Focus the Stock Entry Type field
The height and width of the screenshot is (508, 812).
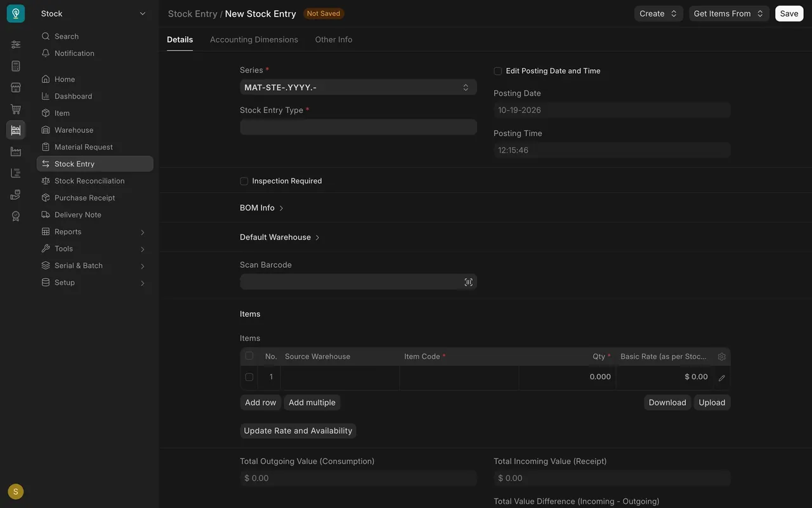(358, 127)
